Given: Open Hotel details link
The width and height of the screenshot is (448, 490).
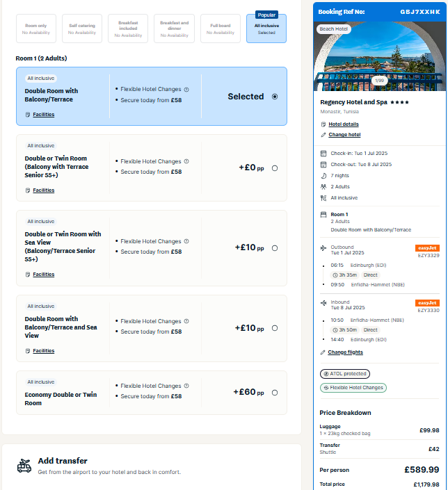Looking at the screenshot, I should [344, 124].
